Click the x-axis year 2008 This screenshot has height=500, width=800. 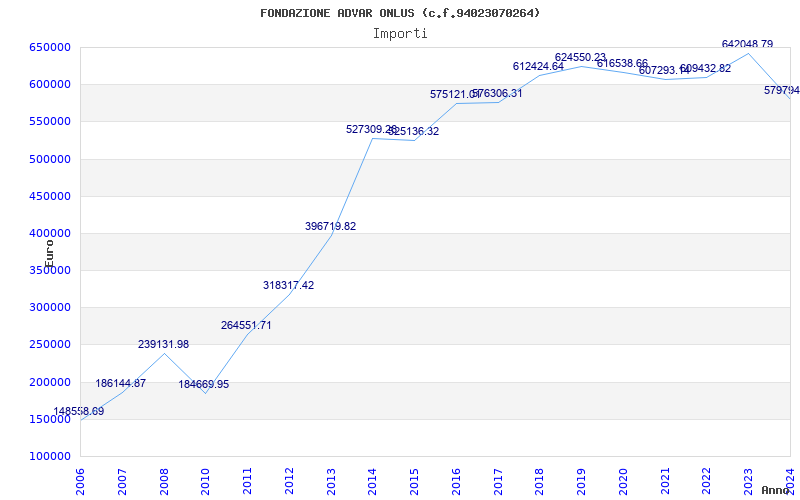(x=164, y=481)
